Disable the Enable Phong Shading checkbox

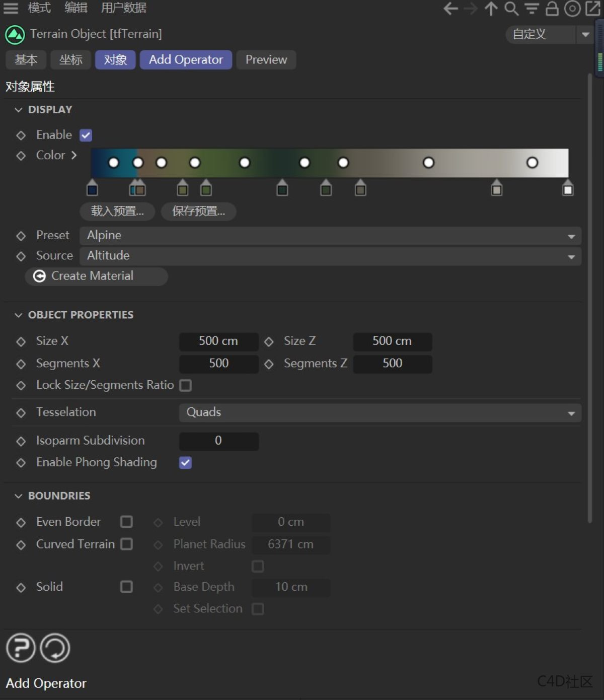[x=185, y=462]
